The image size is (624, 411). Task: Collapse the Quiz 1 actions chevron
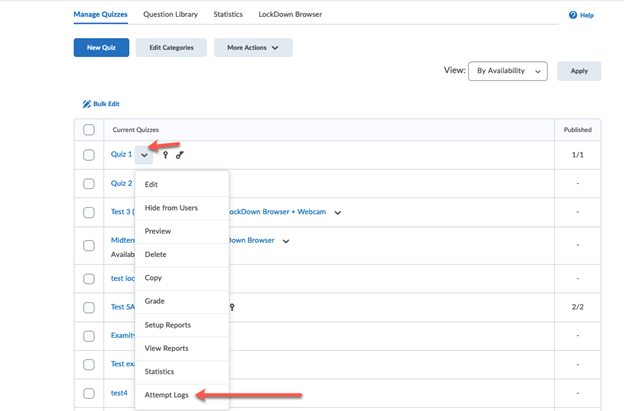click(145, 155)
